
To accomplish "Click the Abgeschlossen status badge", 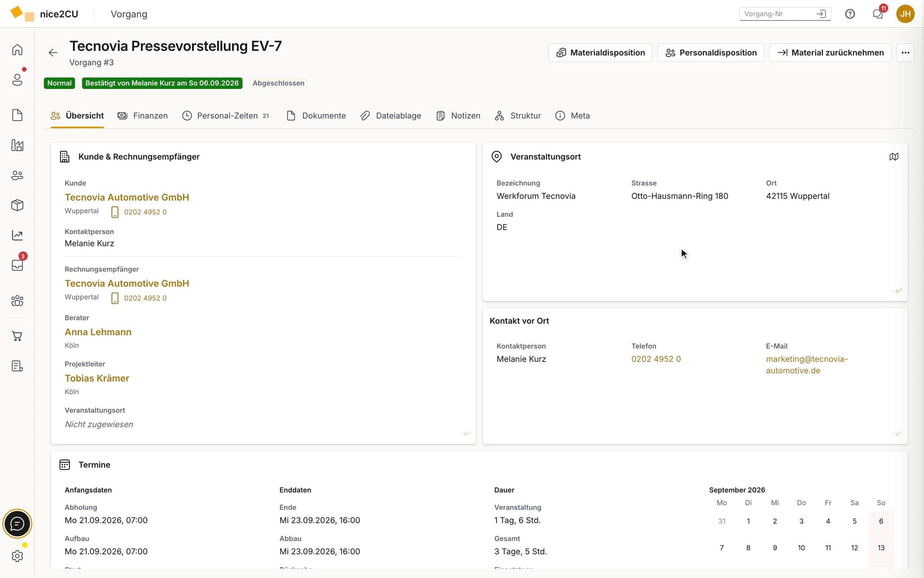I will tap(278, 83).
